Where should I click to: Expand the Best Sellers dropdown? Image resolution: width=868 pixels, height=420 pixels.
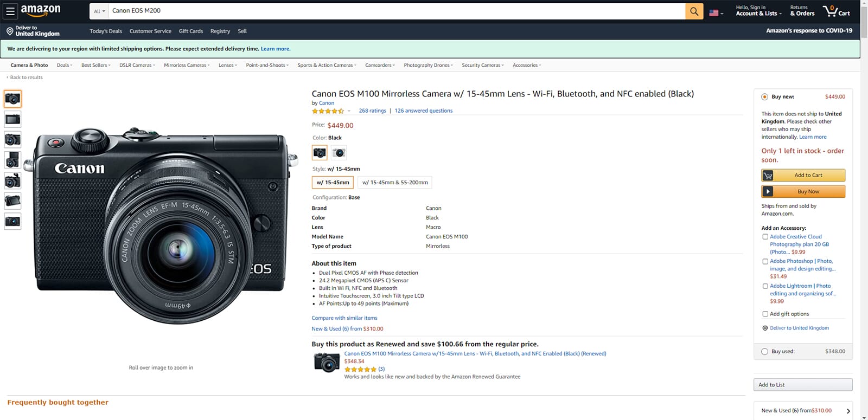pyautogui.click(x=95, y=65)
